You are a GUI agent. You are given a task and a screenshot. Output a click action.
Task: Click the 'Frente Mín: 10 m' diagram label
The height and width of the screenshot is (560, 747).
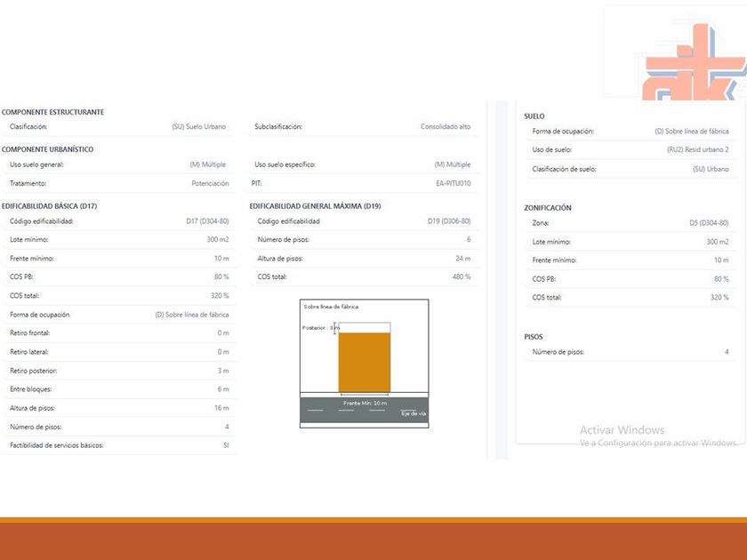click(365, 404)
